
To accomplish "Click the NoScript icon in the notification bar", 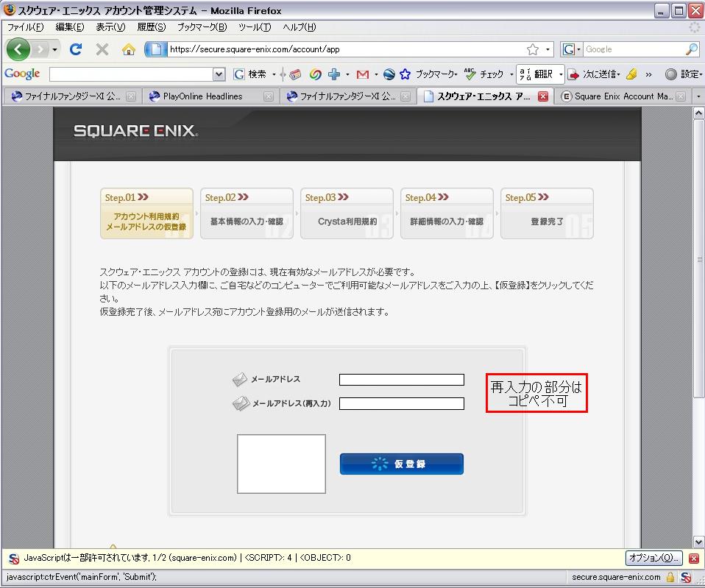I will [14, 559].
